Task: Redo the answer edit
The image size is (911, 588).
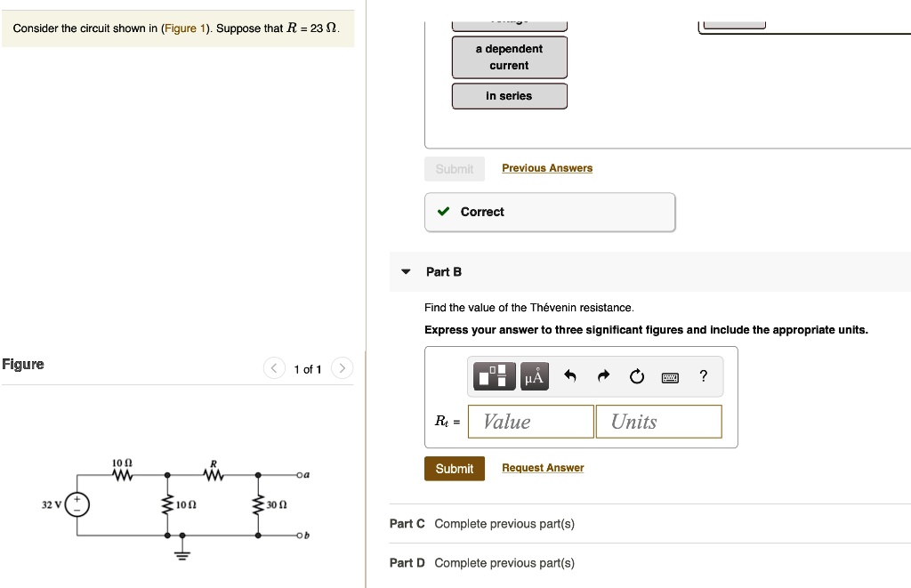Action: (x=603, y=376)
